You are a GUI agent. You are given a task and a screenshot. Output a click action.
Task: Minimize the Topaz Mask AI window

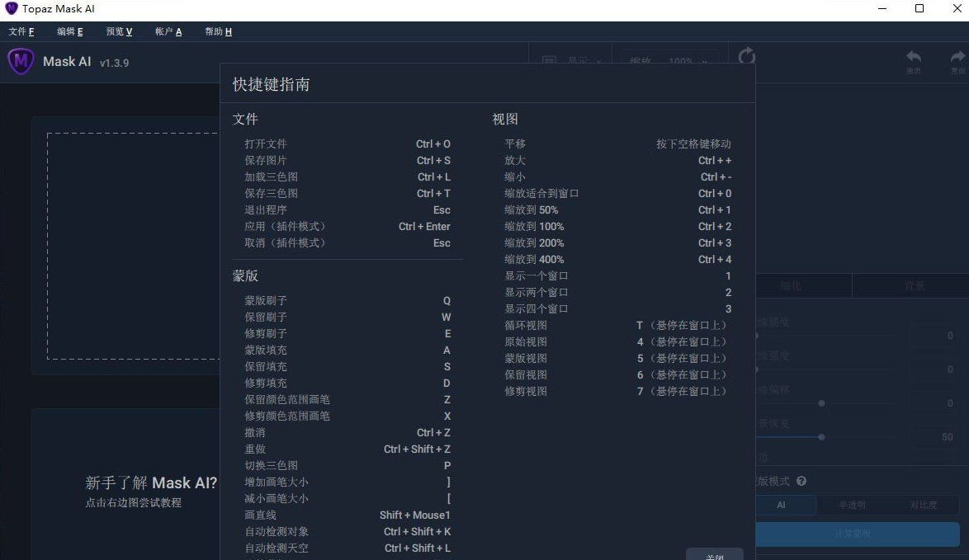tap(882, 8)
